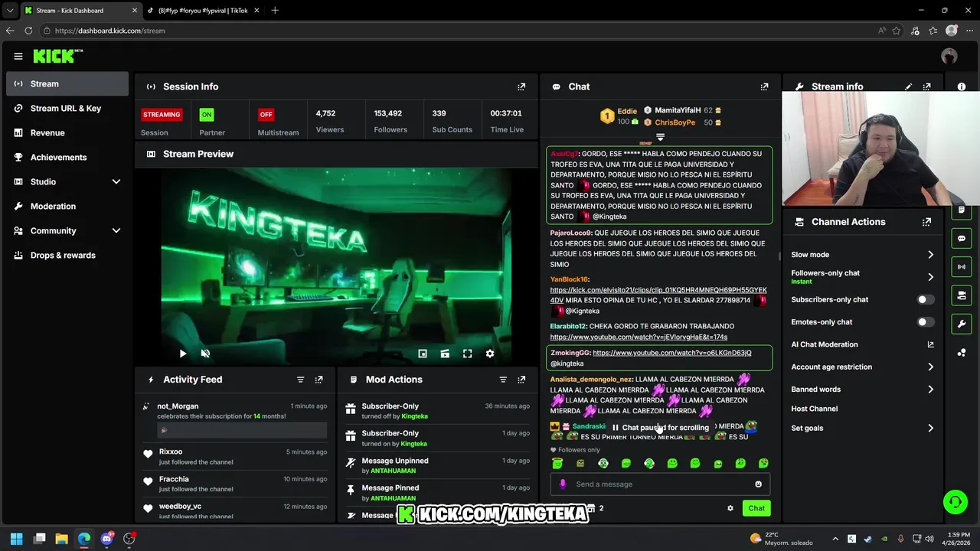Open Elarabito12's YouTube link
This screenshot has width=980, height=551.
pyautogui.click(x=639, y=337)
